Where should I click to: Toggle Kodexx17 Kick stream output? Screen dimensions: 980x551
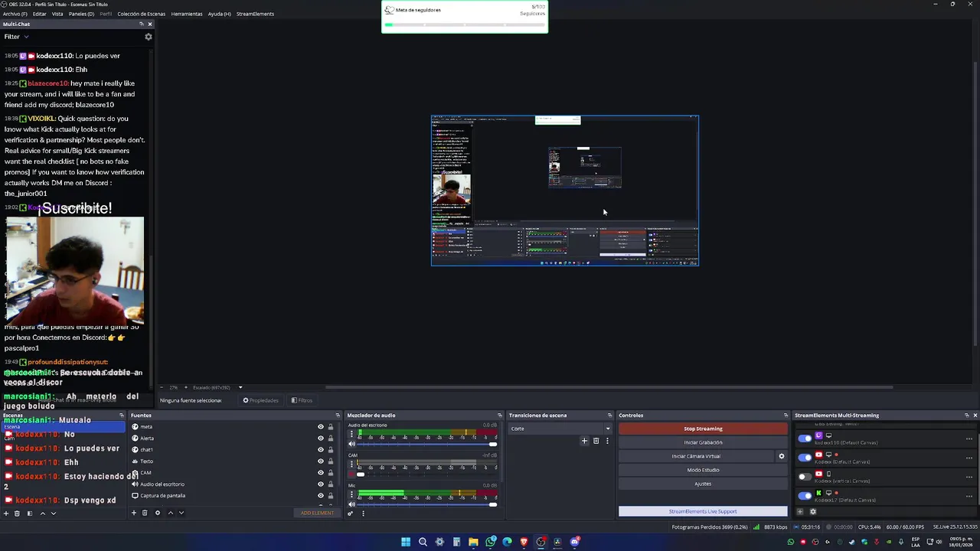[x=805, y=495]
